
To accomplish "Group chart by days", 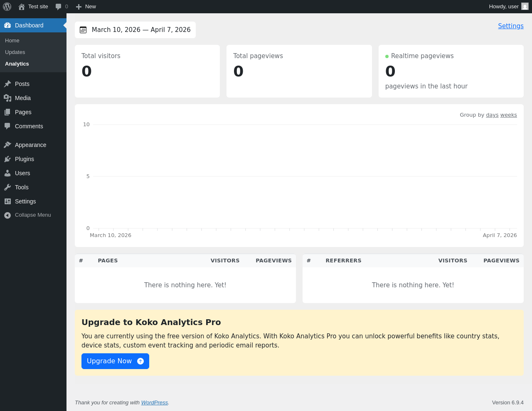I will pyautogui.click(x=492, y=115).
